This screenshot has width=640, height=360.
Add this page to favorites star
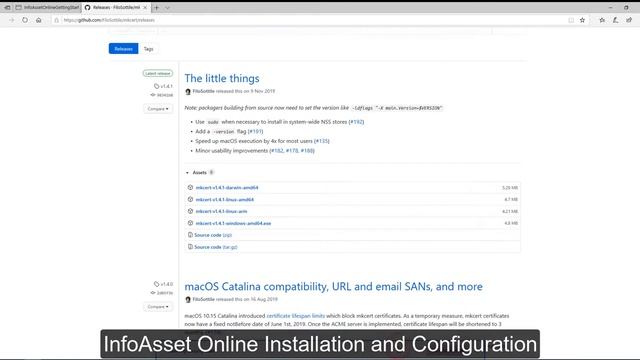click(x=582, y=20)
